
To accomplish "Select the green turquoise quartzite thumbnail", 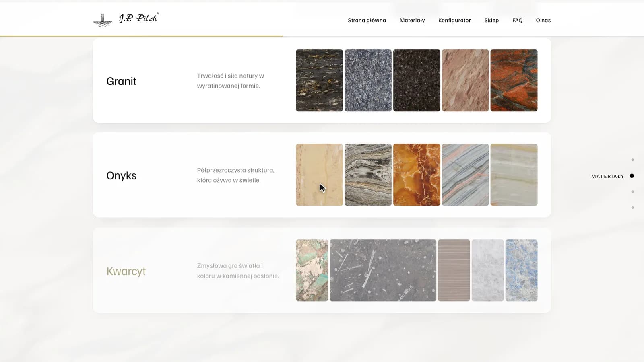I will (312, 270).
